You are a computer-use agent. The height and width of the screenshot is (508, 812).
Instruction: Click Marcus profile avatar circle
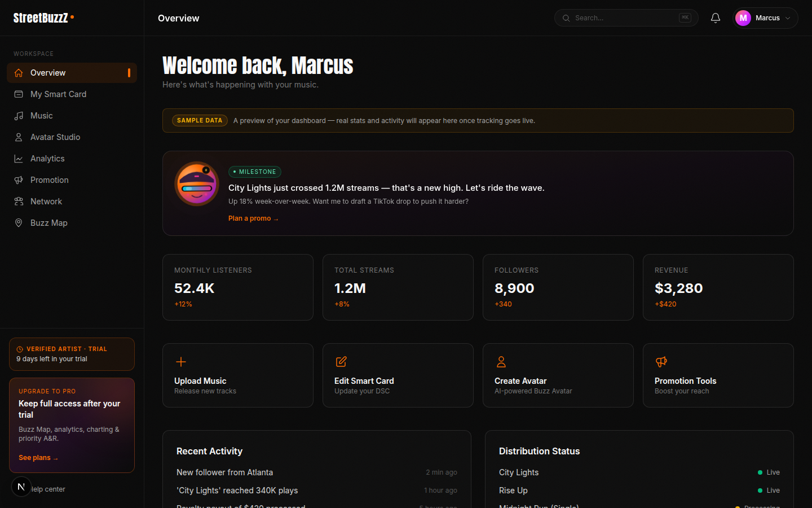743,18
